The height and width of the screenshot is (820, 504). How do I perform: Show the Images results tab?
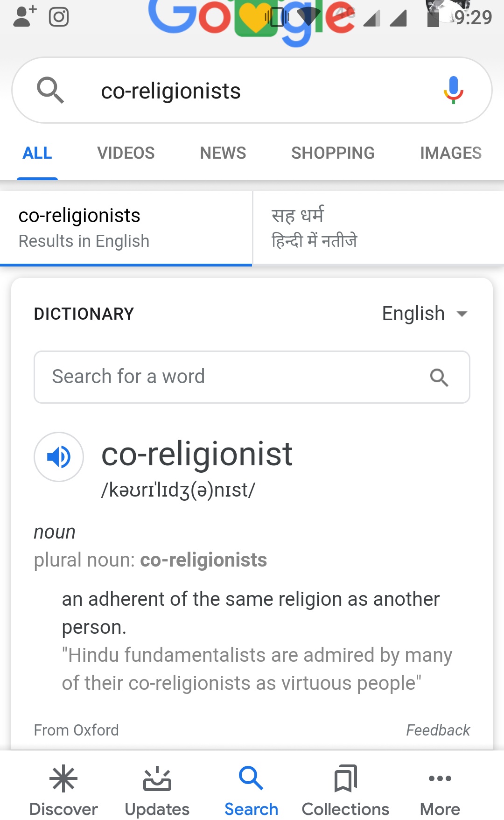(450, 153)
